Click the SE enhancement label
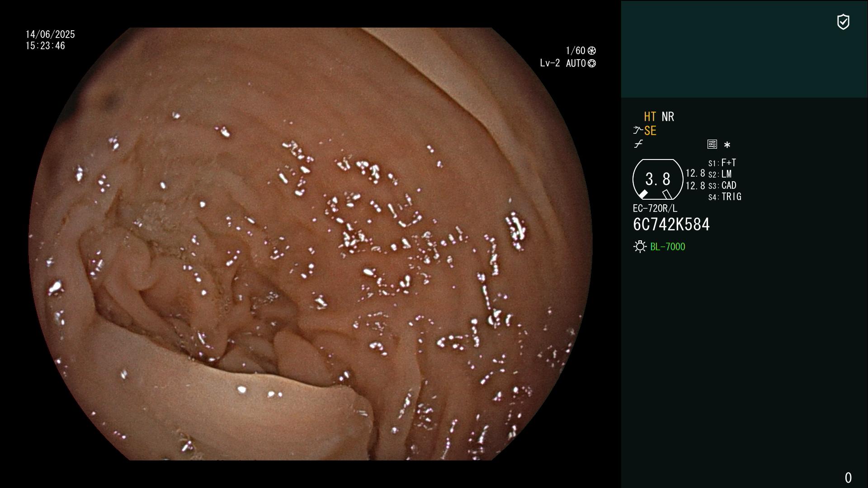This screenshot has height=488, width=868. coord(650,131)
